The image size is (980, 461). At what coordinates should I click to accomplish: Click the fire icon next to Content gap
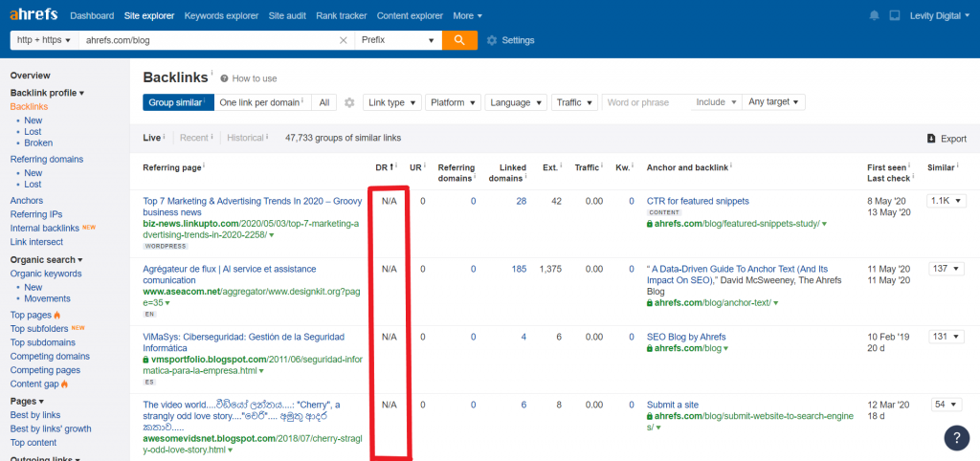point(64,384)
